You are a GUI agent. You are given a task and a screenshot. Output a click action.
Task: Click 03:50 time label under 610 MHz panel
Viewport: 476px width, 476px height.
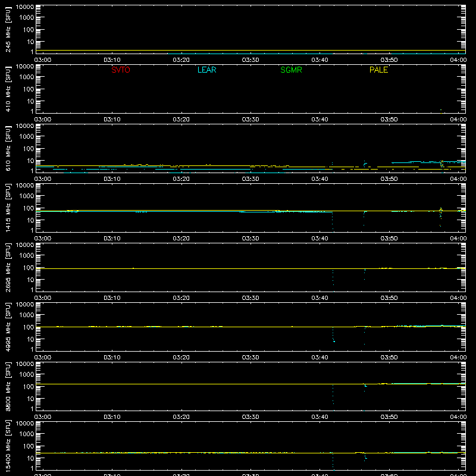point(389,179)
